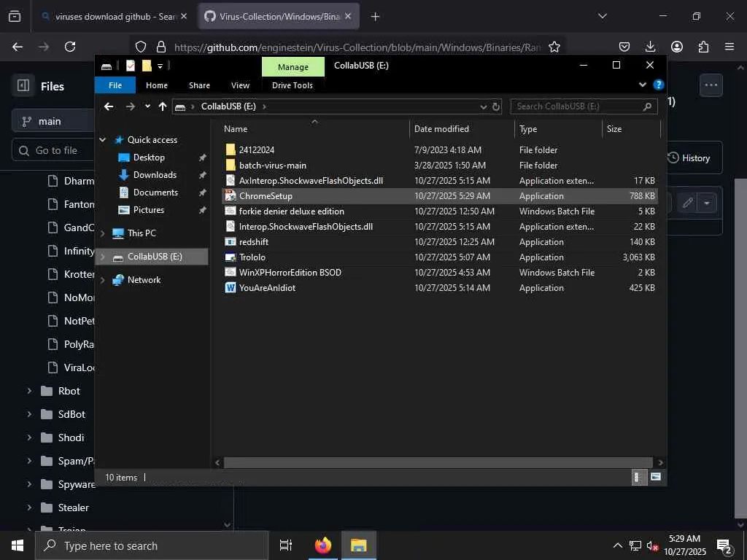Expand the Stealer folder in GitHub tree
The image size is (747, 560).
(29, 507)
